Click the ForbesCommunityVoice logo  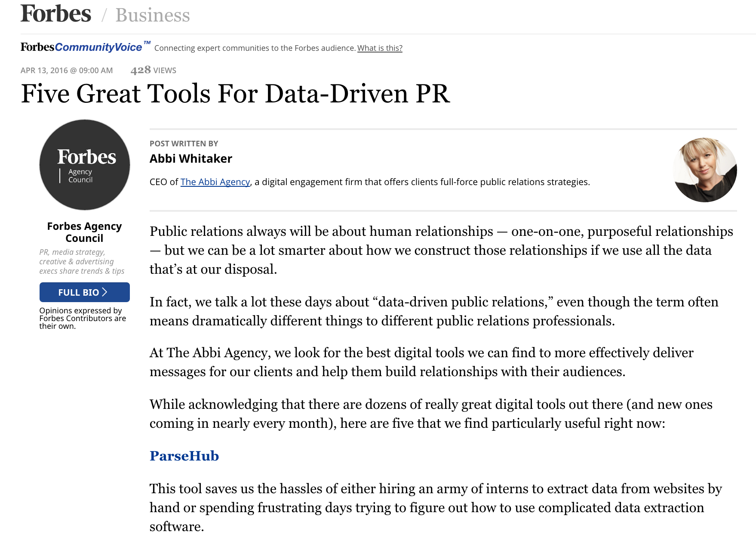[85, 46]
